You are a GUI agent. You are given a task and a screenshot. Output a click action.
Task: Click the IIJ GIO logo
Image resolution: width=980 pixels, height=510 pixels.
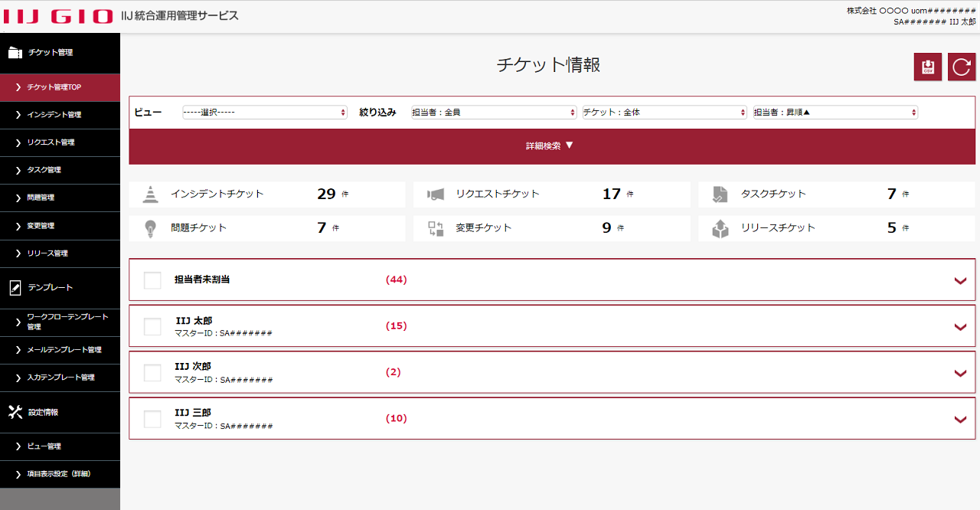(58, 16)
